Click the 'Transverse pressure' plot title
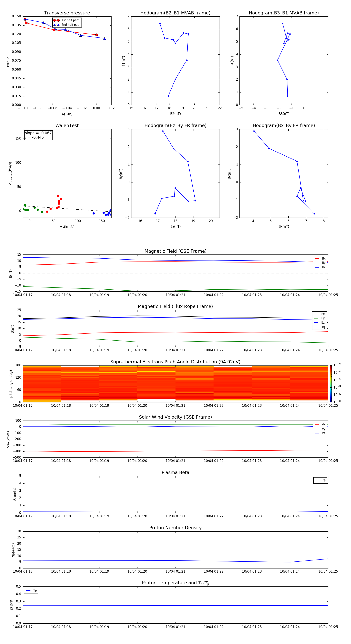This screenshot has width=351, height=644. click(67, 13)
